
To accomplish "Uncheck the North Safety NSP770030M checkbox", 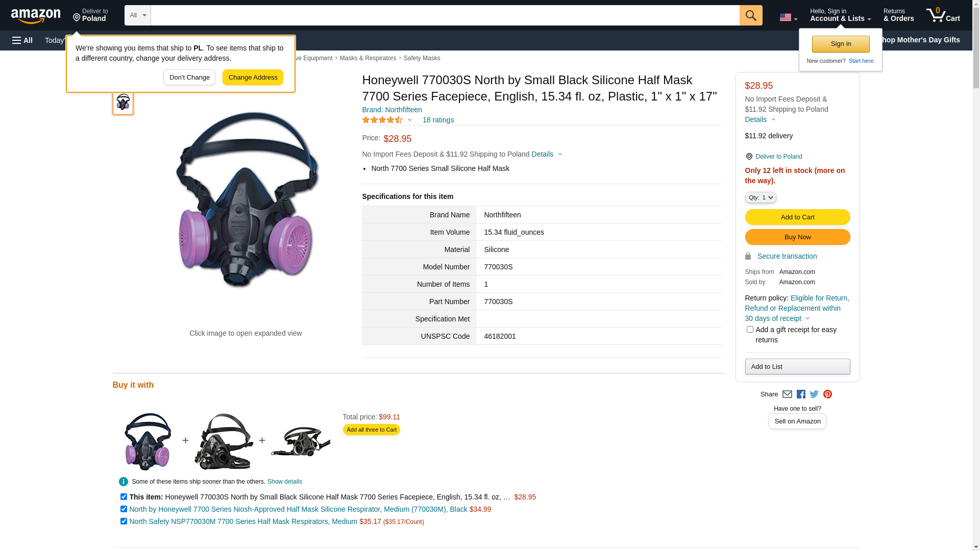I will [124, 521].
